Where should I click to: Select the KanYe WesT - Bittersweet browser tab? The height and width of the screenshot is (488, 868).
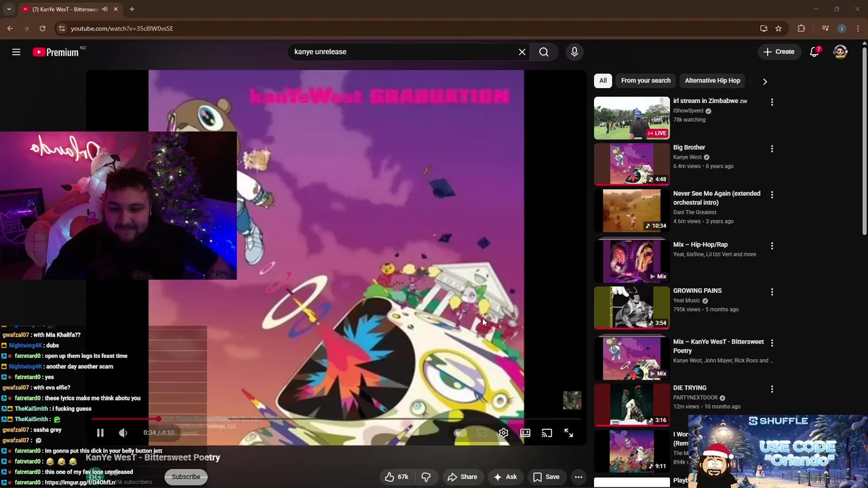(x=69, y=9)
